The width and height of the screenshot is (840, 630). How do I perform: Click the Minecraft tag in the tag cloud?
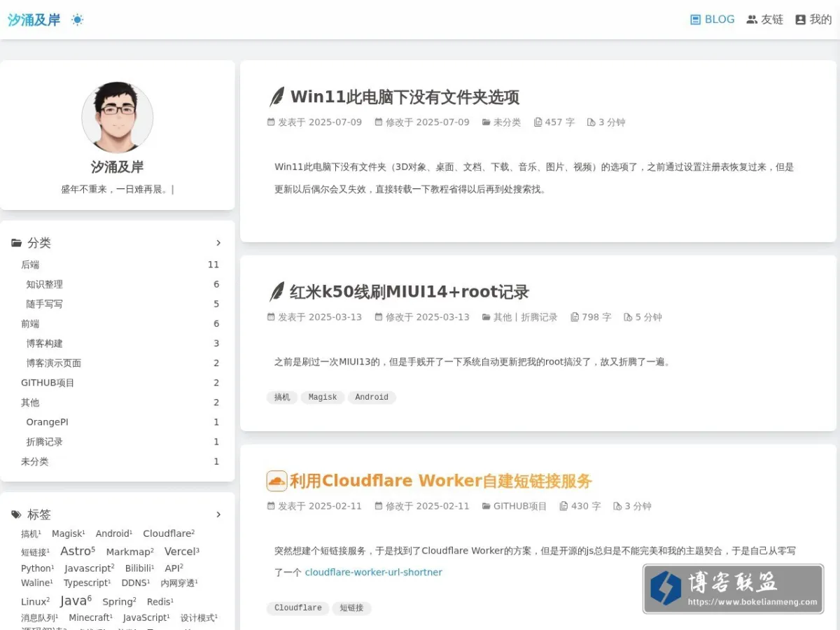pos(91,617)
